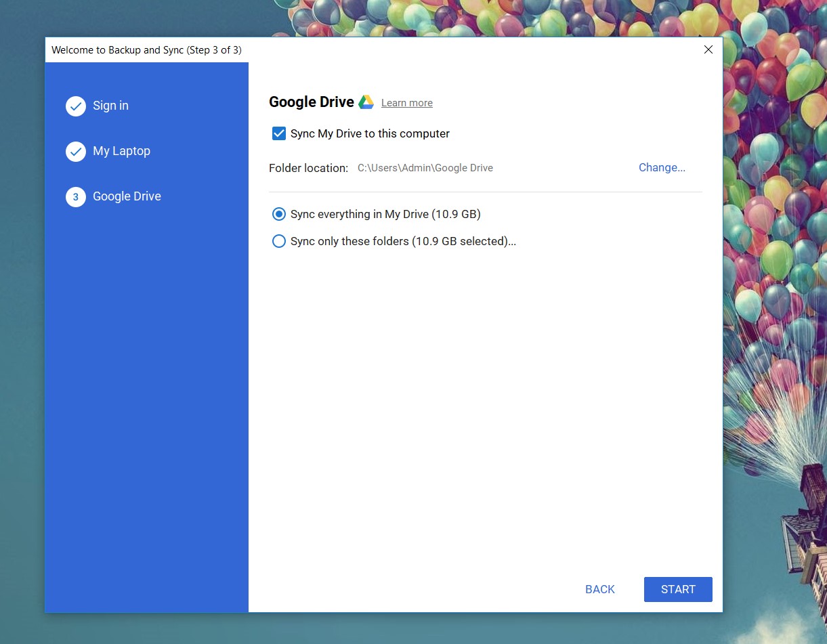Select the Google Drive step label
827x644 pixels.
(x=127, y=196)
